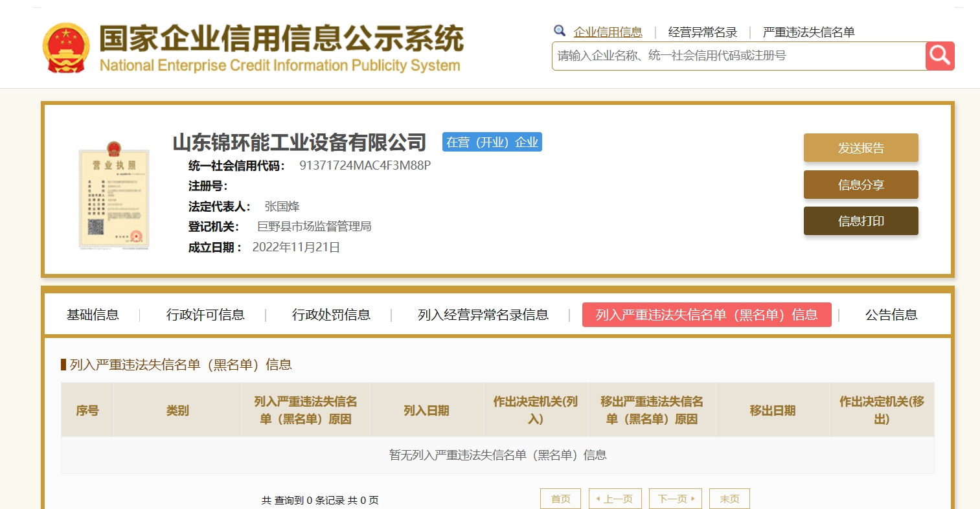The image size is (980, 509).
Task: Click the section heading 列入严重违法失信名单（黑名单）信息
Action: (x=181, y=365)
